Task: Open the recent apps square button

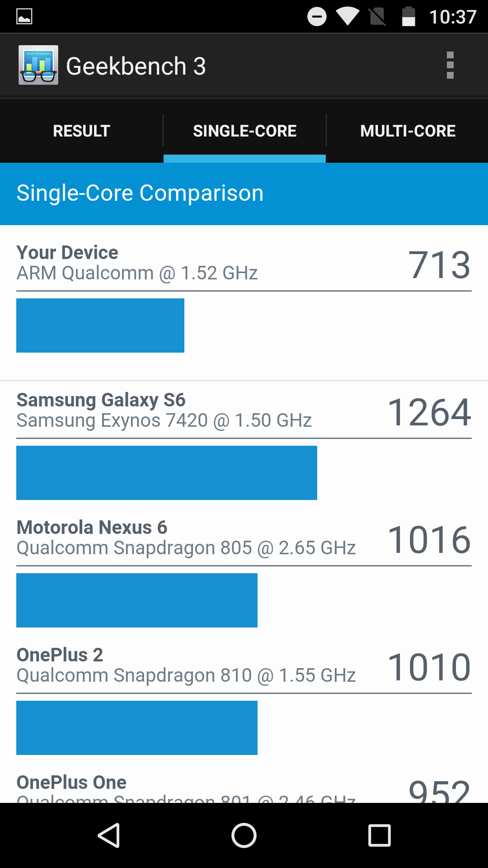Action: coord(379,835)
